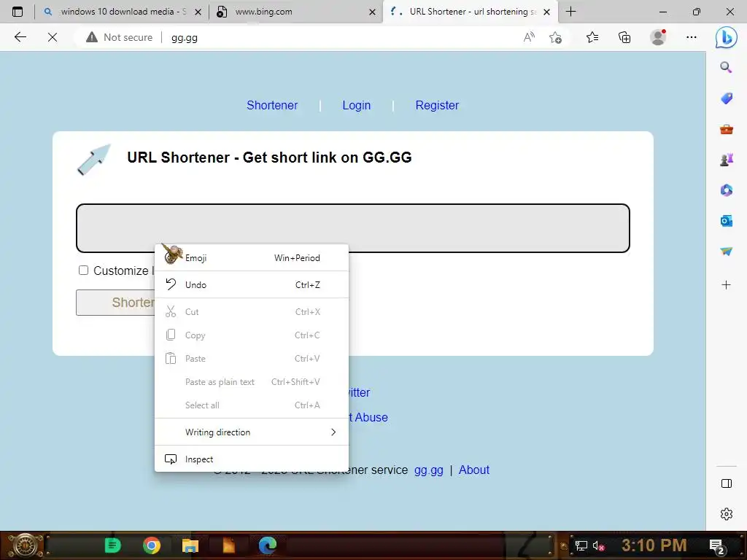Toggle the sidebar visibility button
The width and height of the screenshot is (747, 560).
(726, 483)
